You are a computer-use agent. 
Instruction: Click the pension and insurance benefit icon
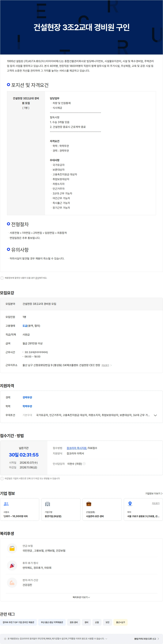tap(12, 548)
